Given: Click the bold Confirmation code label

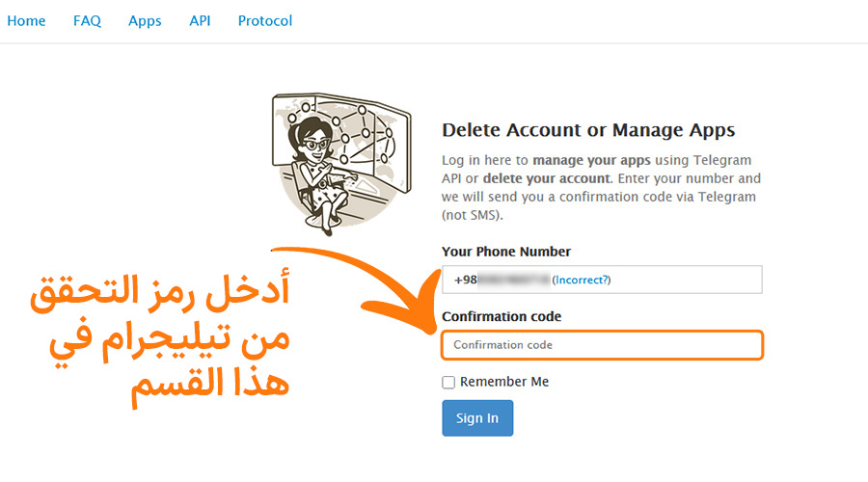Looking at the screenshot, I should [502, 316].
